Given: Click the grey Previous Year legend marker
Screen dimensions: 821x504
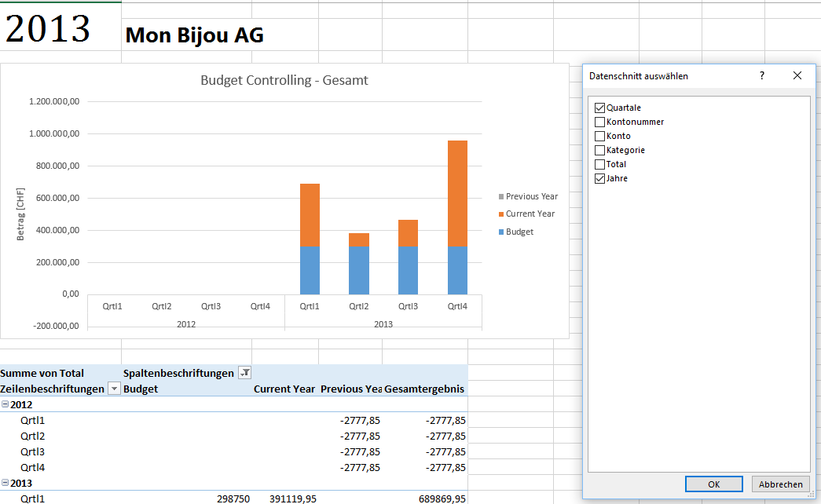Looking at the screenshot, I should (500, 196).
